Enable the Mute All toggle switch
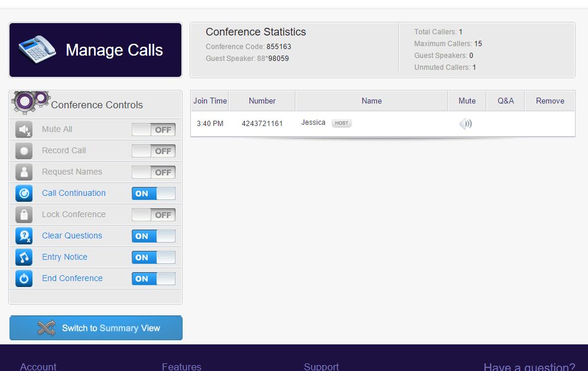Viewport: 588px width, 371px height. (154, 129)
